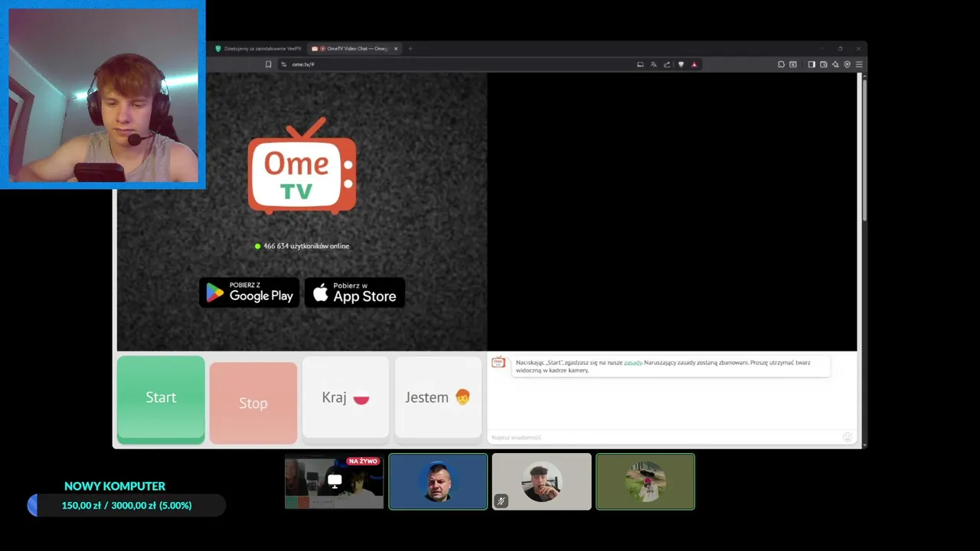The width and height of the screenshot is (980, 551).
Task: Open the emoji picker in chat box
Action: pyautogui.click(x=848, y=437)
